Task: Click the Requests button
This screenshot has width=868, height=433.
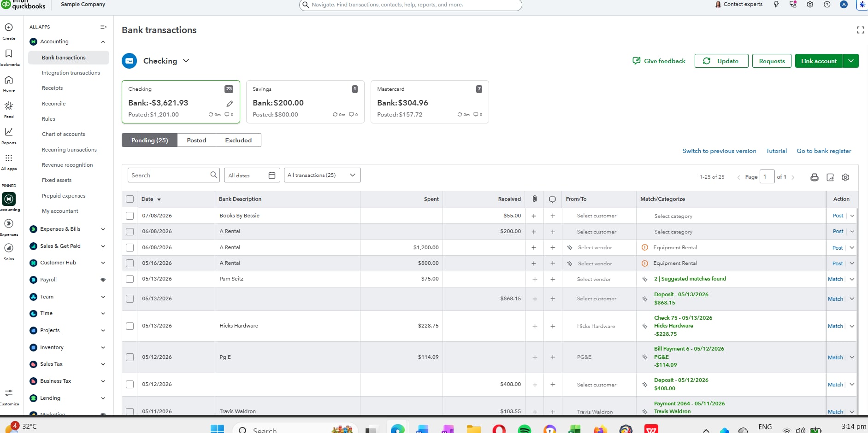Action: 772,61
